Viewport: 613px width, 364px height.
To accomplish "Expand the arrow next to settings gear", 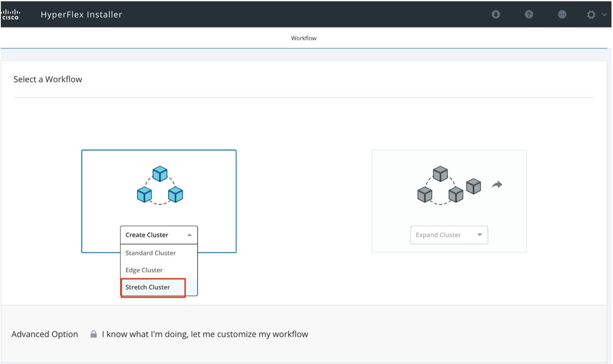I will coord(604,15).
